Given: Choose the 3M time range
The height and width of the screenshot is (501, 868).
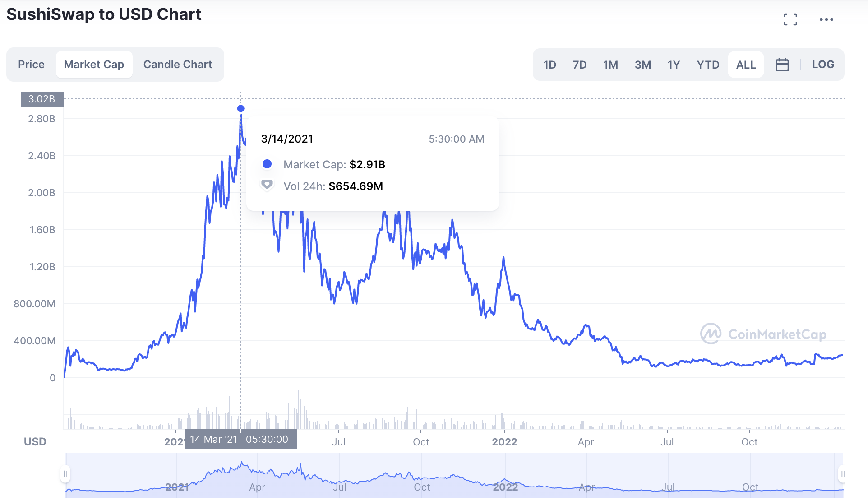Looking at the screenshot, I should (x=643, y=65).
